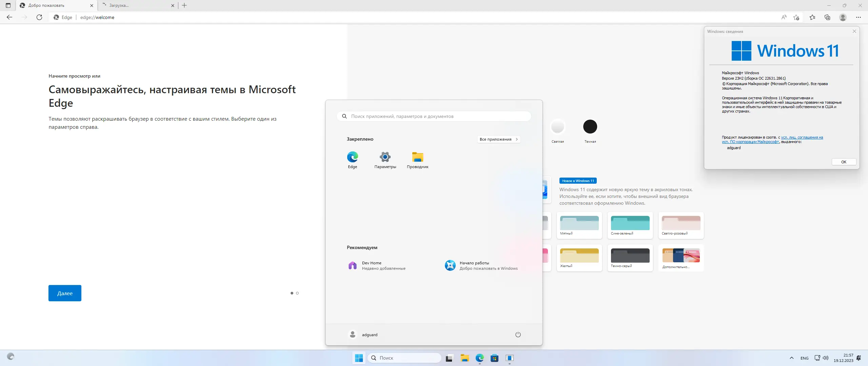
Task: Close the 'Добро пожаловать' tab
Action: pos(92,5)
